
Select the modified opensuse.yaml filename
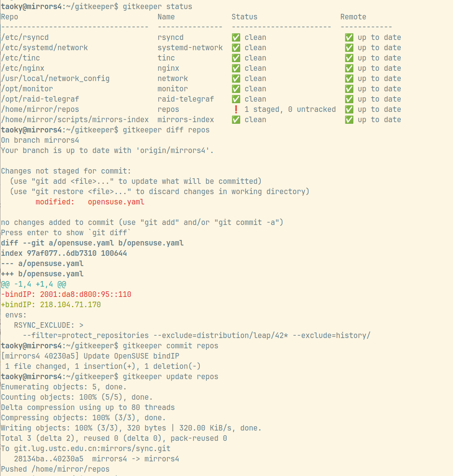pos(116,202)
